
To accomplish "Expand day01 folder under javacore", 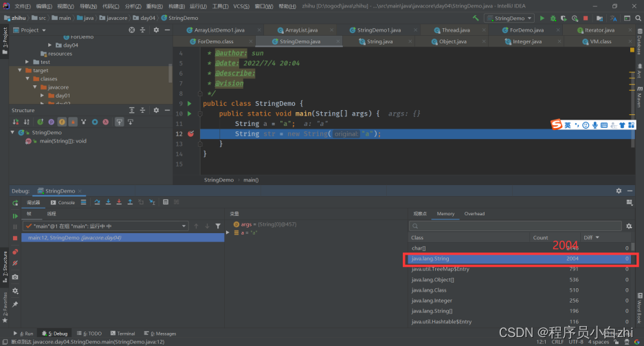I will pos(43,96).
